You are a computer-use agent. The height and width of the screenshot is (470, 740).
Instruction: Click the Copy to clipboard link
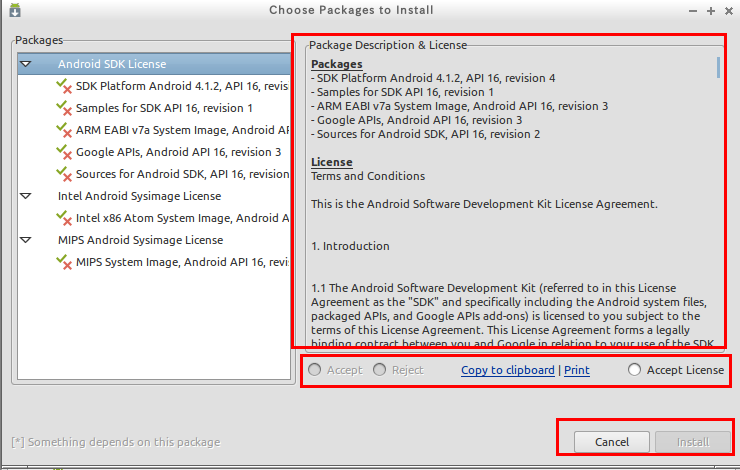507,370
